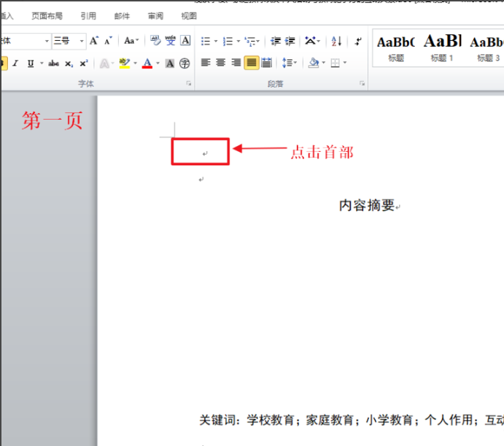Click the Borders grid icon

point(335,63)
